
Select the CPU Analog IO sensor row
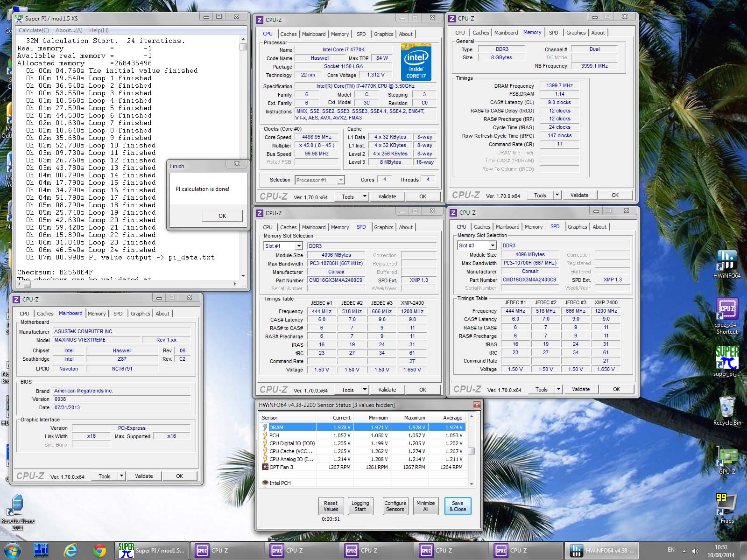[363, 459]
